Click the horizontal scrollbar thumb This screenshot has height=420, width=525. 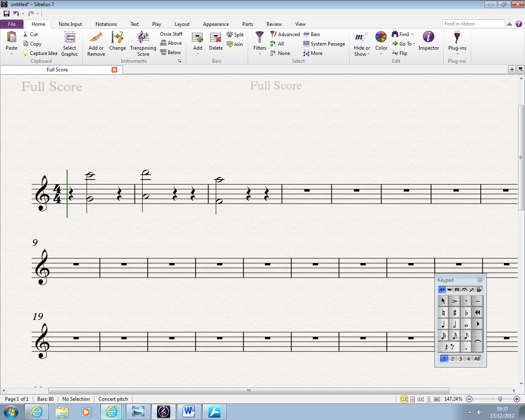249,390
